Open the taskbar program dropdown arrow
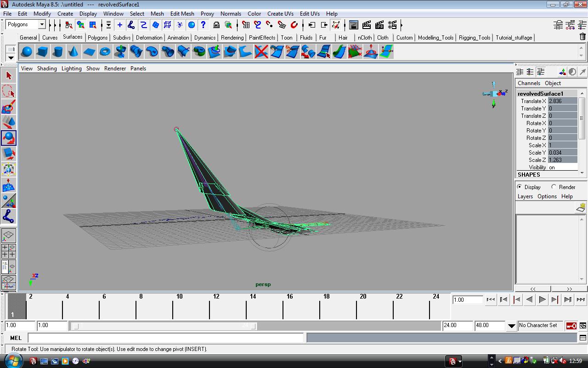588x368 pixels. tap(459, 361)
